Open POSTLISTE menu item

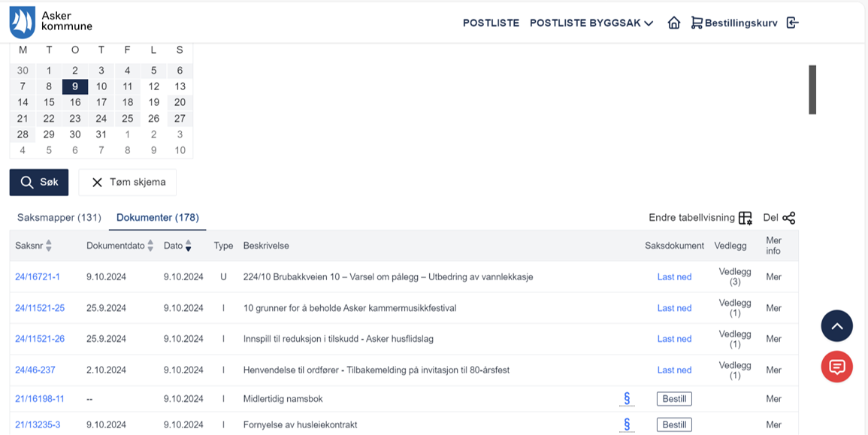pyautogui.click(x=491, y=23)
